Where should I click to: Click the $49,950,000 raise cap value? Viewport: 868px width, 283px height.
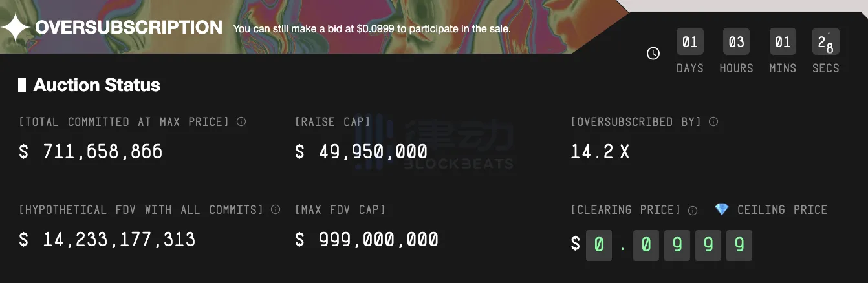361,152
